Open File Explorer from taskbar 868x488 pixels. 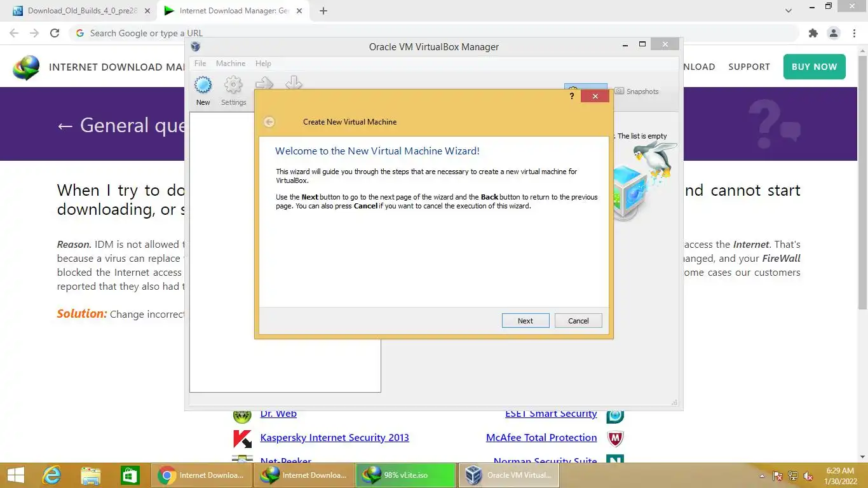coord(91,475)
